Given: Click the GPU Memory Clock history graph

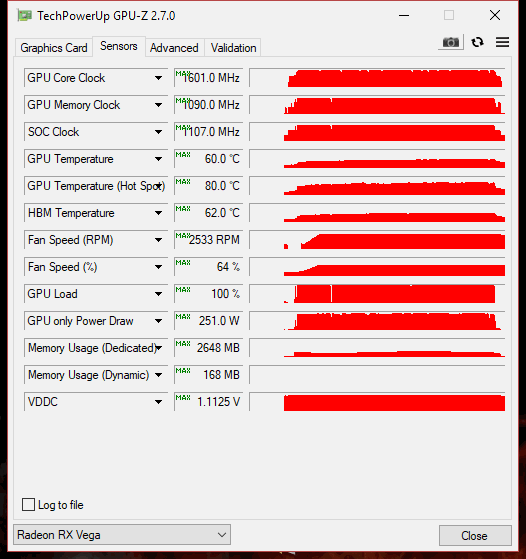Looking at the screenshot, I should pyautogui.click(x=377, y=105).
